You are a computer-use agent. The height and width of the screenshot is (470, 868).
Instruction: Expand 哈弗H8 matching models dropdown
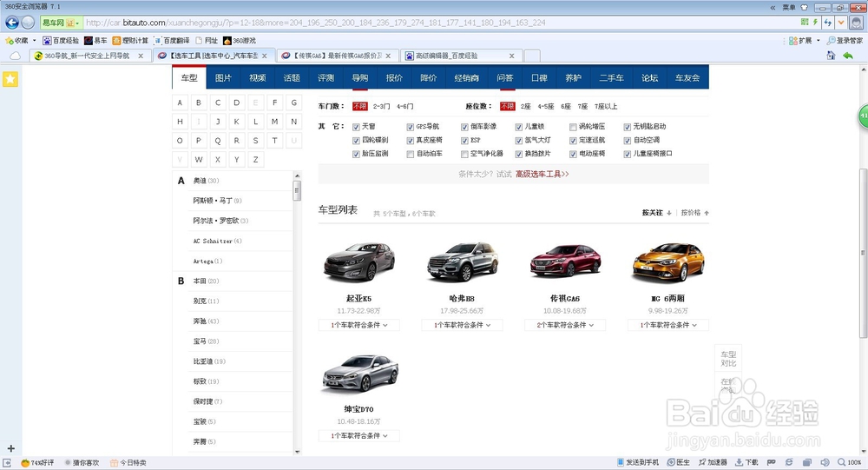point(462,325)
